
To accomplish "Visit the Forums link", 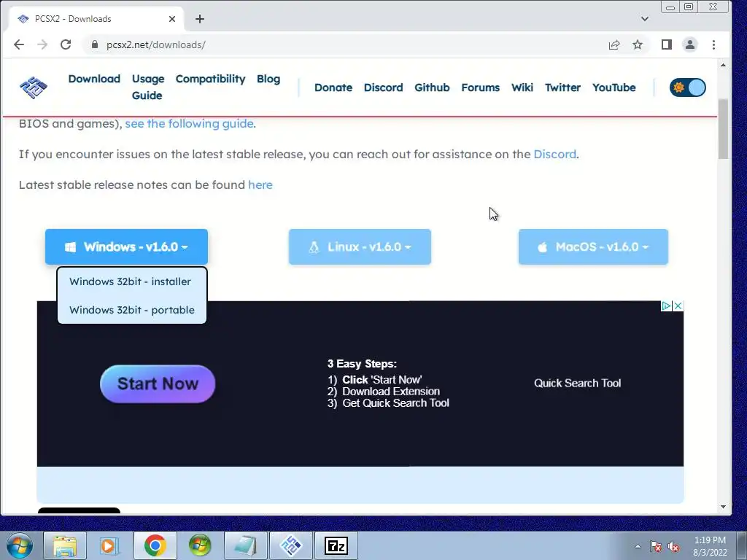I will coord(480,87).
